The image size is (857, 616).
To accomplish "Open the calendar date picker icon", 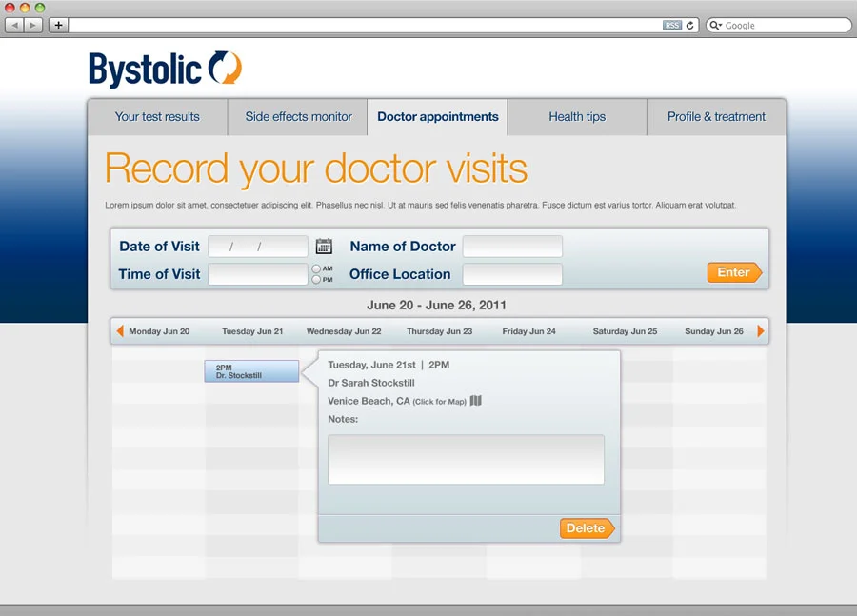I will pyautogui.click(x=324, y=247).
